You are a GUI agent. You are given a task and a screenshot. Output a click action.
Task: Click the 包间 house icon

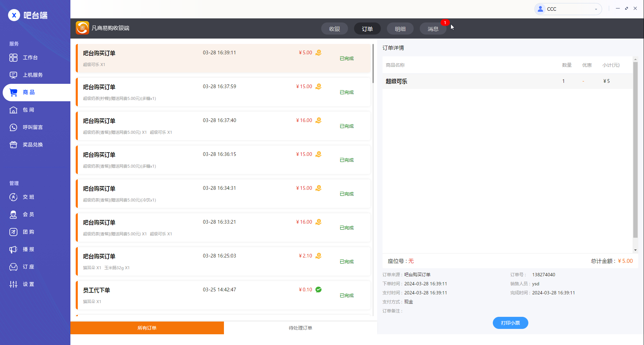coord(13,110)
